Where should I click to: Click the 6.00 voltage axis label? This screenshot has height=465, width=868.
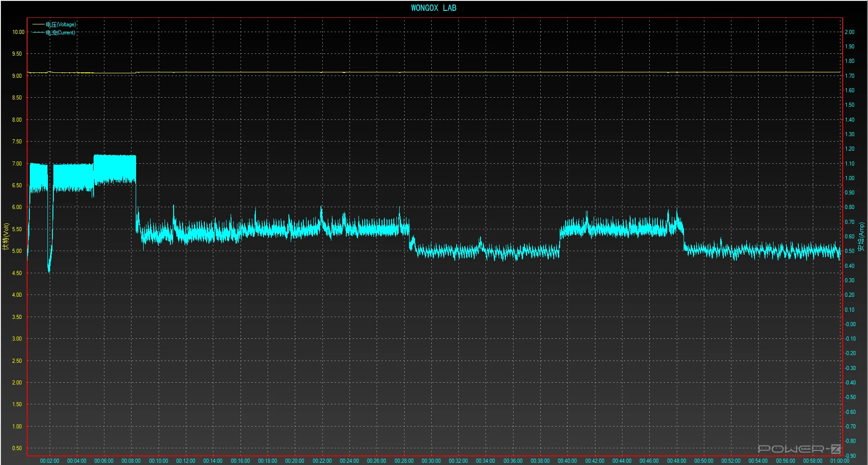17,207
